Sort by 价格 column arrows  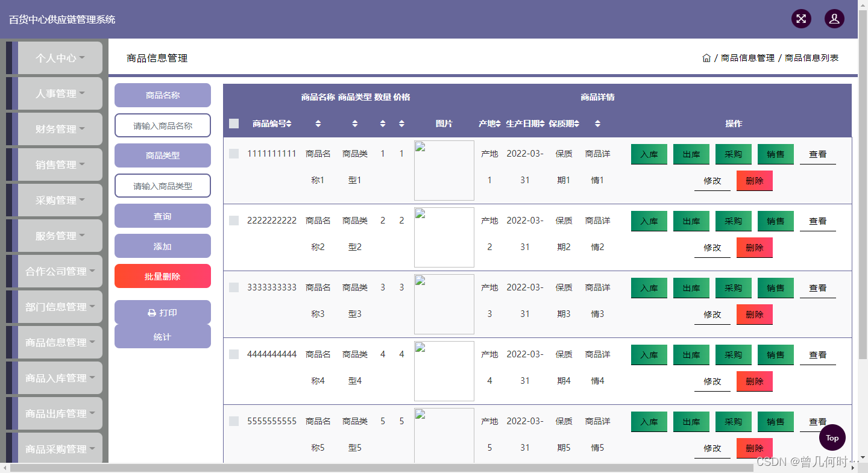point(401,123)
